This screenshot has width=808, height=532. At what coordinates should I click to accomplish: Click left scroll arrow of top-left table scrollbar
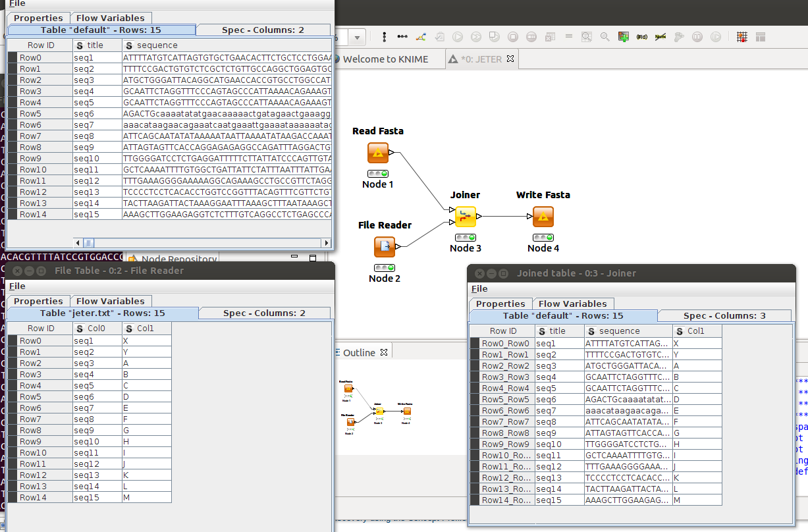pos(78,243)
